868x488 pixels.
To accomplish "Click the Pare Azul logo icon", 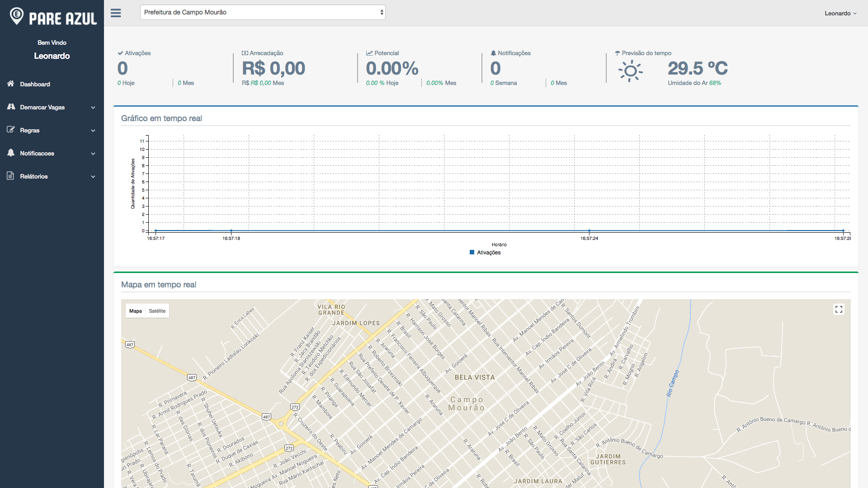I will pyautogui.click(x=17, y=16).
